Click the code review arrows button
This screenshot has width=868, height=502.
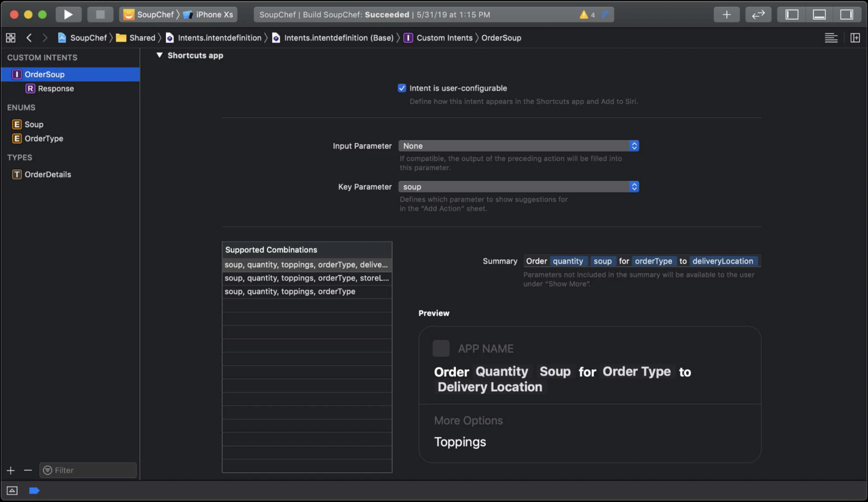pos(758,15)
